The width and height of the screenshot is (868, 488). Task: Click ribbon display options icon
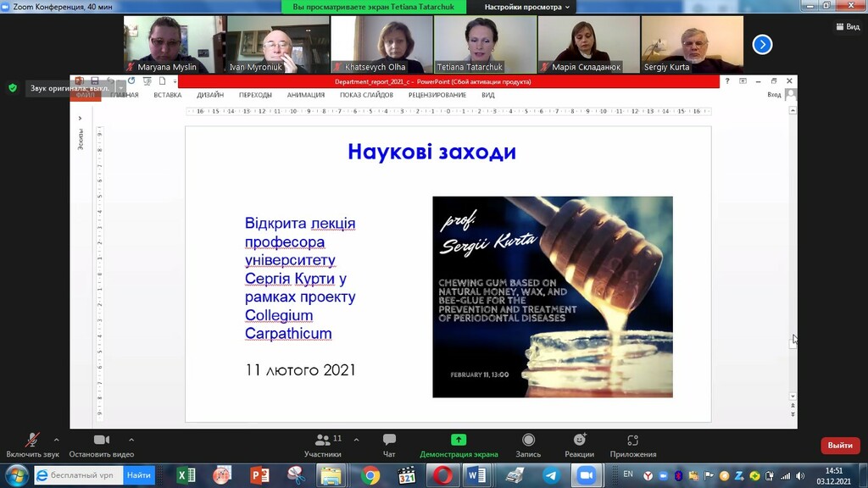743,80
